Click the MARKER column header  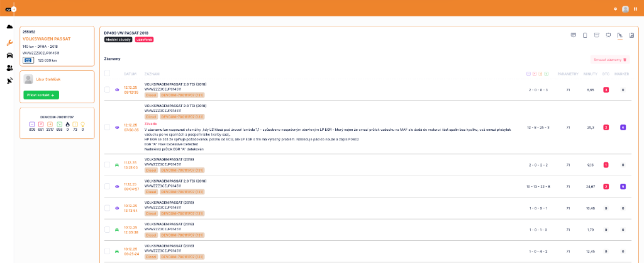pyautogui.click(x=622, y=74)
